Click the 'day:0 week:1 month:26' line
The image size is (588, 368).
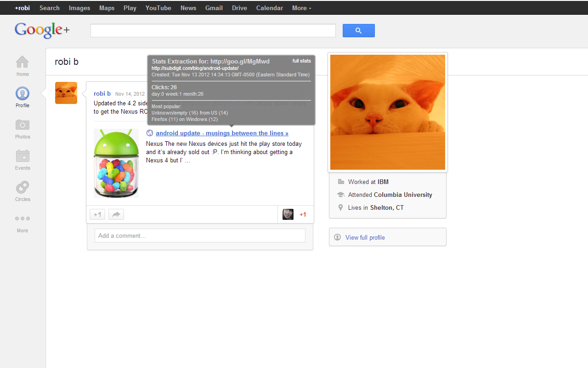coord(178,94)
